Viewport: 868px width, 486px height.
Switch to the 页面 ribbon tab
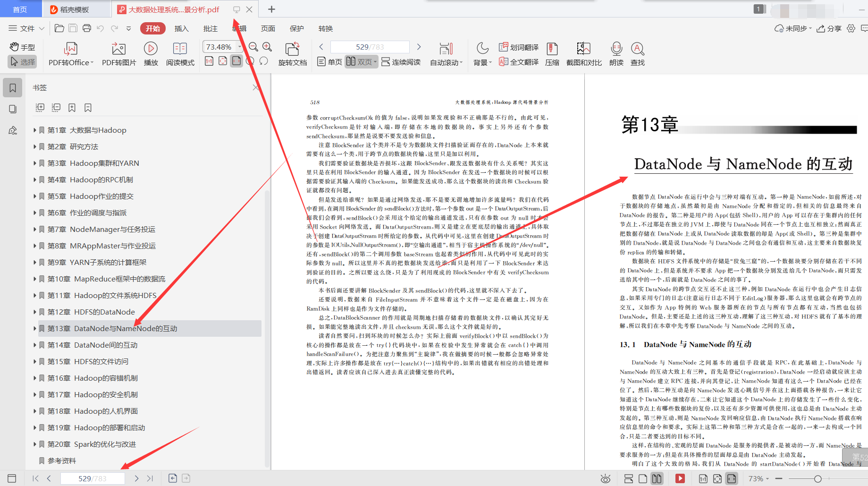pos(268,28)
